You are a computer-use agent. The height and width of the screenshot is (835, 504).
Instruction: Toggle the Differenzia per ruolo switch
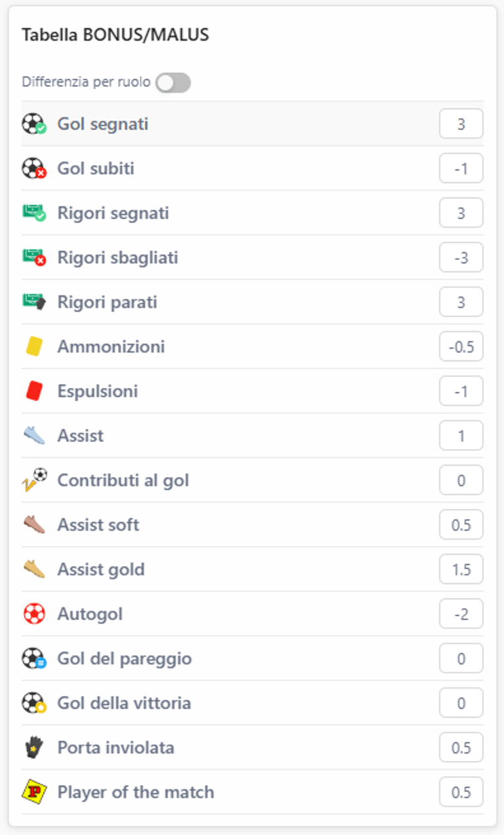click(x=173, y=83)
